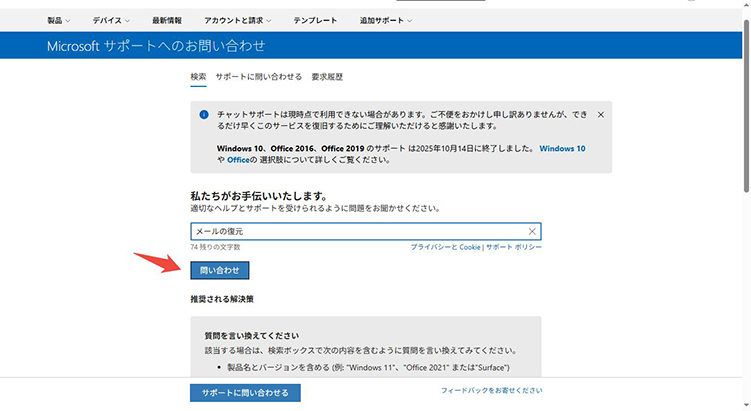Open the Office link in notice
Image resolution: width=751 pixels, height=411 pixels.
click(238, 160)
